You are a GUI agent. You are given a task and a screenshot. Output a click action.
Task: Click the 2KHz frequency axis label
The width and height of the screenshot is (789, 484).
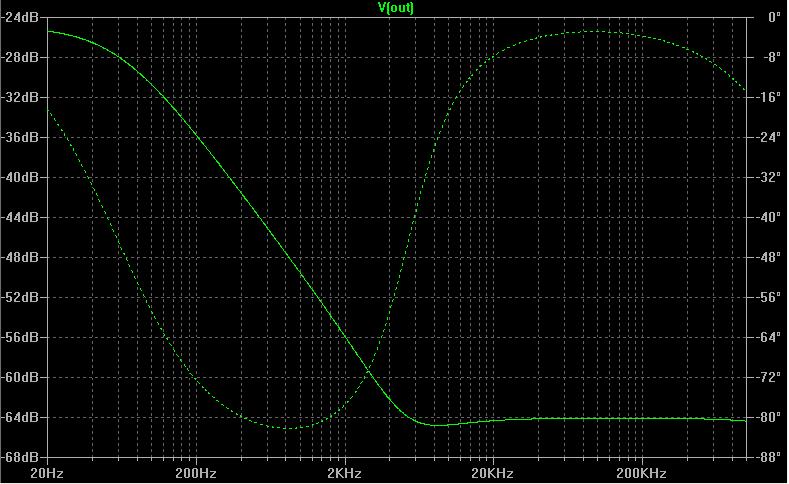pos(344,473)
